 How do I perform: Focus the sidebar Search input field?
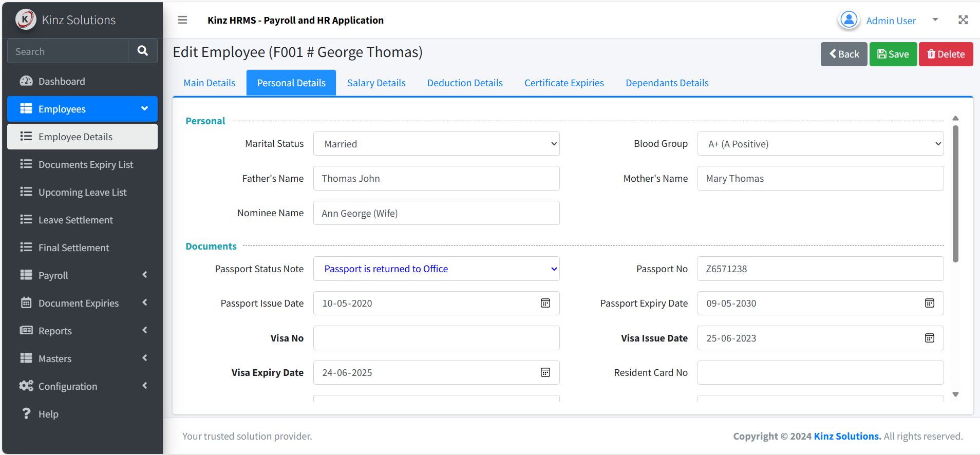[68, 51]
